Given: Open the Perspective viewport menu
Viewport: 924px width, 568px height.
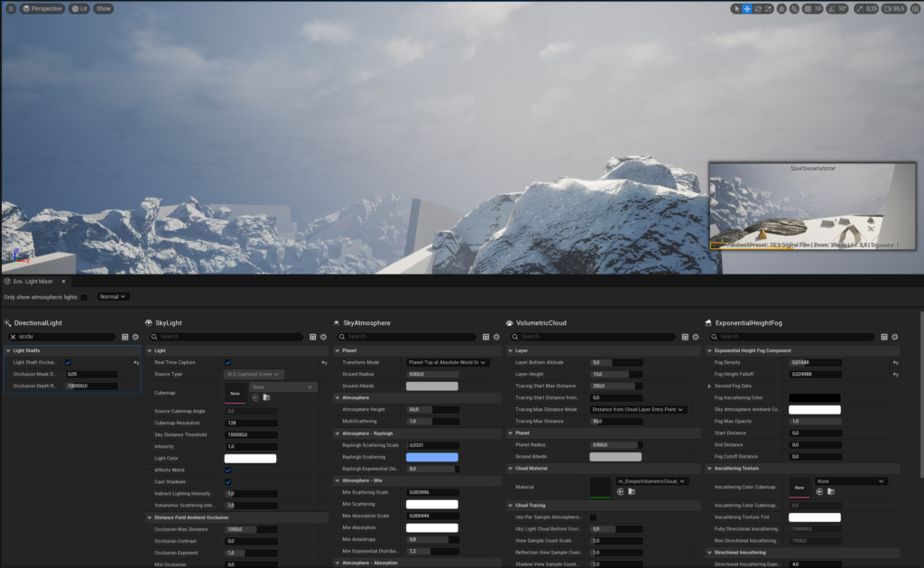Looking at the screenshot, I should [42, 8].
